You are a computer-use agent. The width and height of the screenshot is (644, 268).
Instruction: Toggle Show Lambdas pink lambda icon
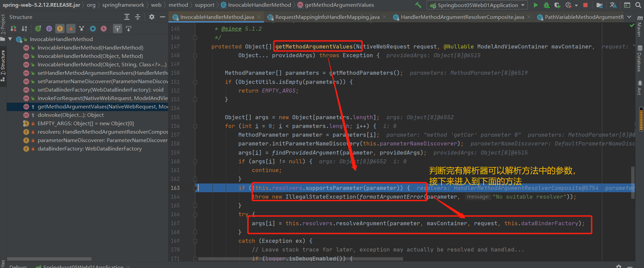[x=104, y=29]
